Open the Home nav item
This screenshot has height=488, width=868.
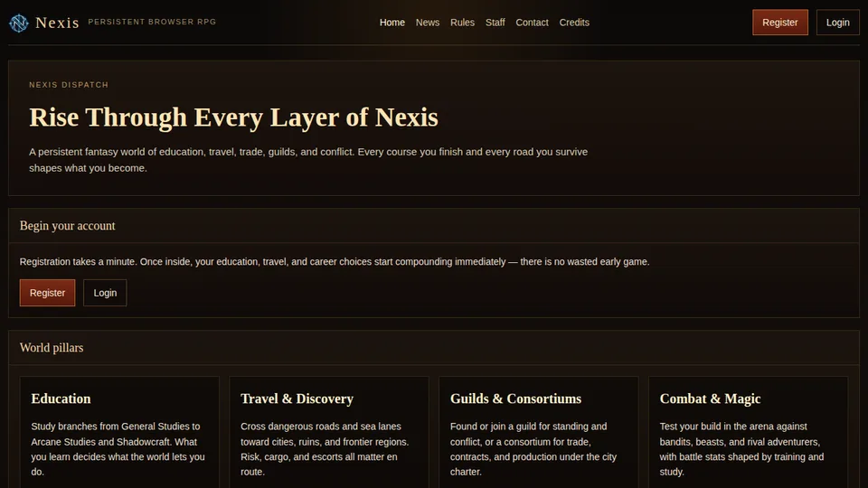[392, 23]
